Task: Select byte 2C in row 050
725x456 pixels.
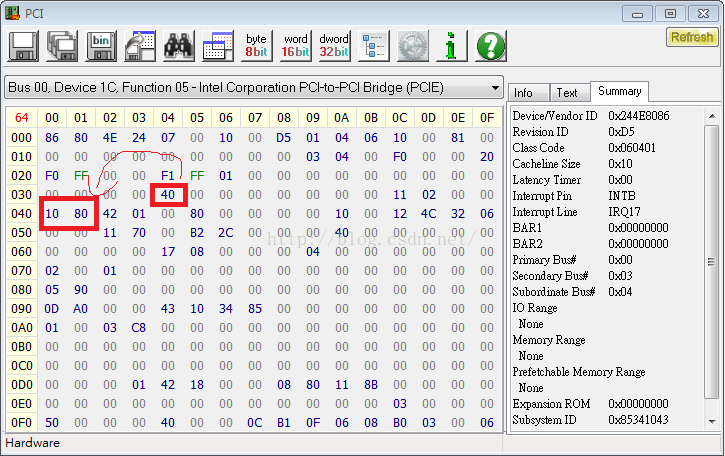Action: (226, 233)
